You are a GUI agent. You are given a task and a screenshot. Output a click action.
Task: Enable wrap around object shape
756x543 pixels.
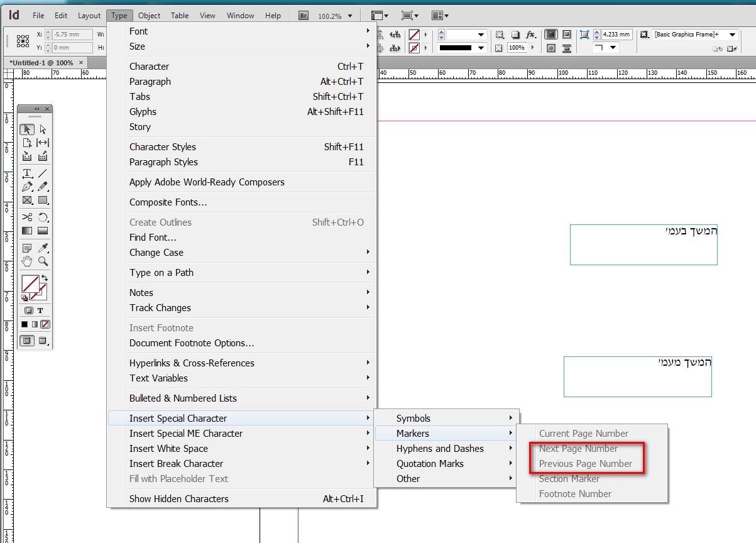click(x=551, y=48)
